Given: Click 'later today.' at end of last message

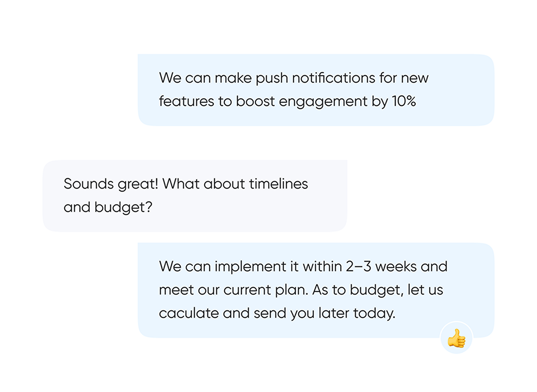Looking at the screenshot, I should coord(357,313).
